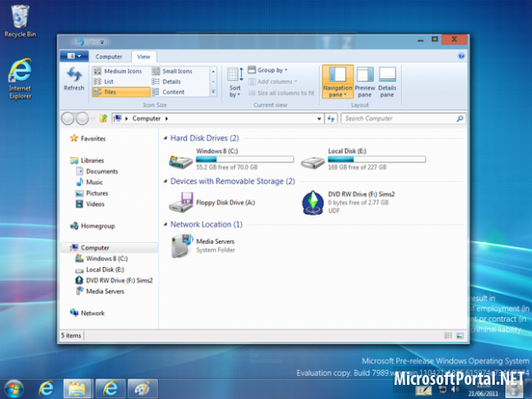Click Size all columns to fit
Viewport: 532px width, 399px height.
[x=282, y=93]
